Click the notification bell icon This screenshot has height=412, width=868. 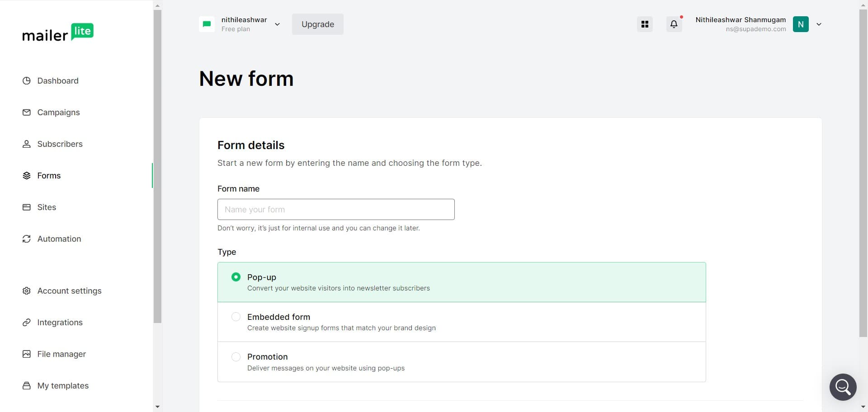pyautogui.click(x=674, y=24)
